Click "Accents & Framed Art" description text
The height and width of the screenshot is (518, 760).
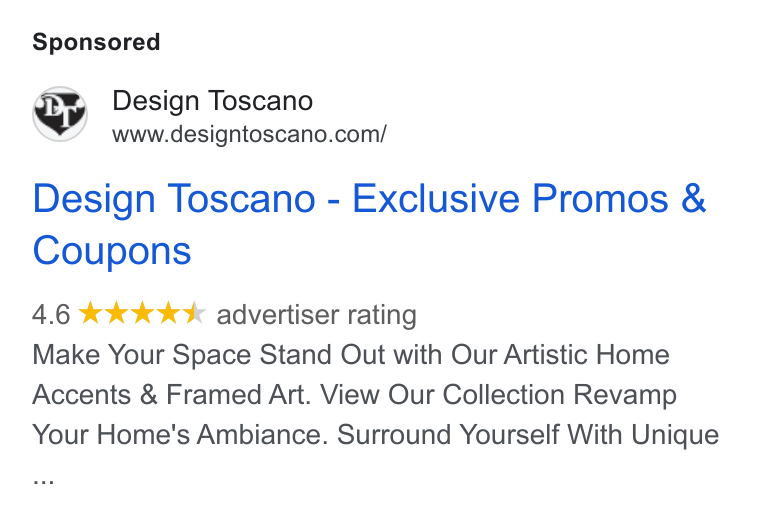click(172, 394)
